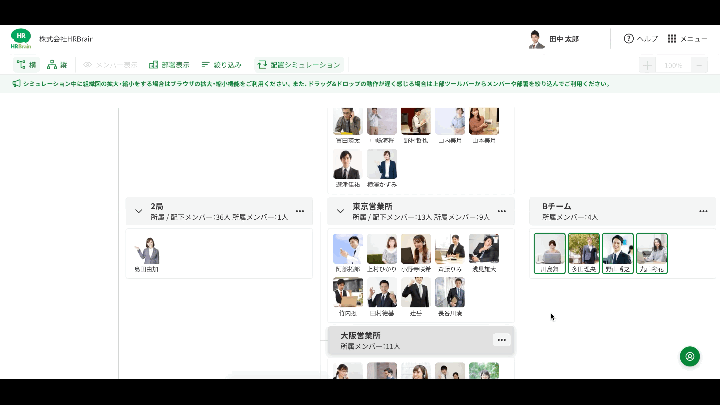Open 東京営業所 more options menu
The height and width of the screenshot is (405, 720).
click(501, 211)
